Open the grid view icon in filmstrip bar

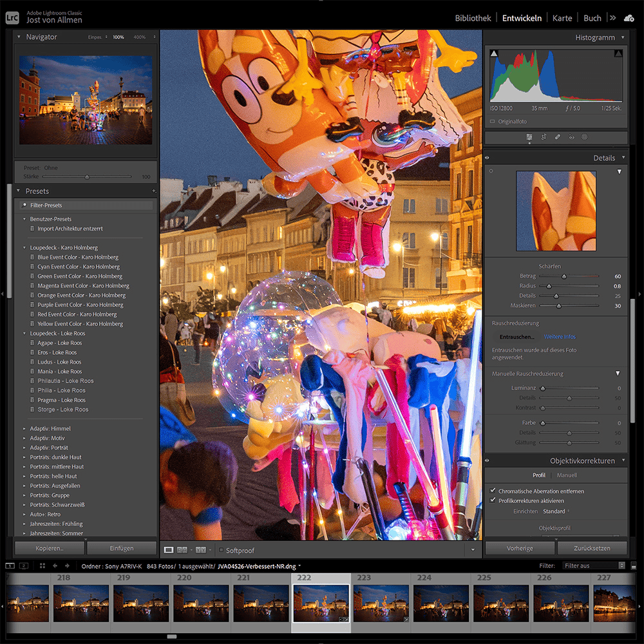(x=43, y=565)
